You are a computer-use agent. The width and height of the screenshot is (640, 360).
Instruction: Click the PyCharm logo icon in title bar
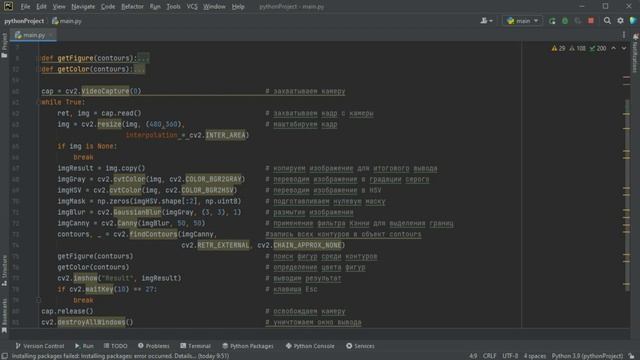point(8,6)
